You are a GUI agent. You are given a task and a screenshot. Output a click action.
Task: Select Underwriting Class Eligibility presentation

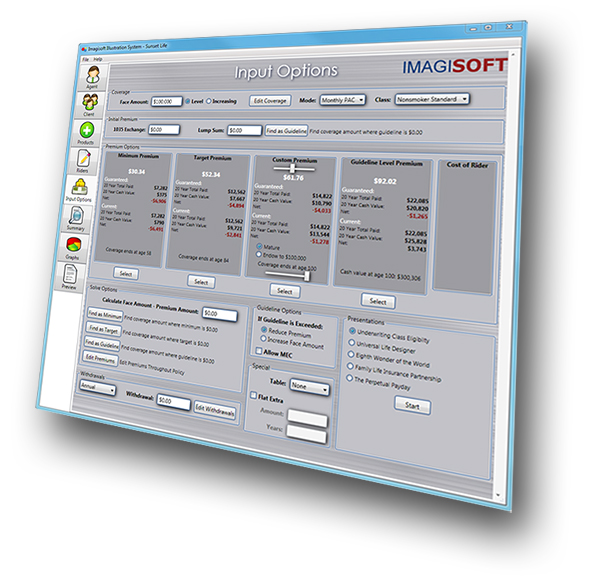(x=352, y=331)
